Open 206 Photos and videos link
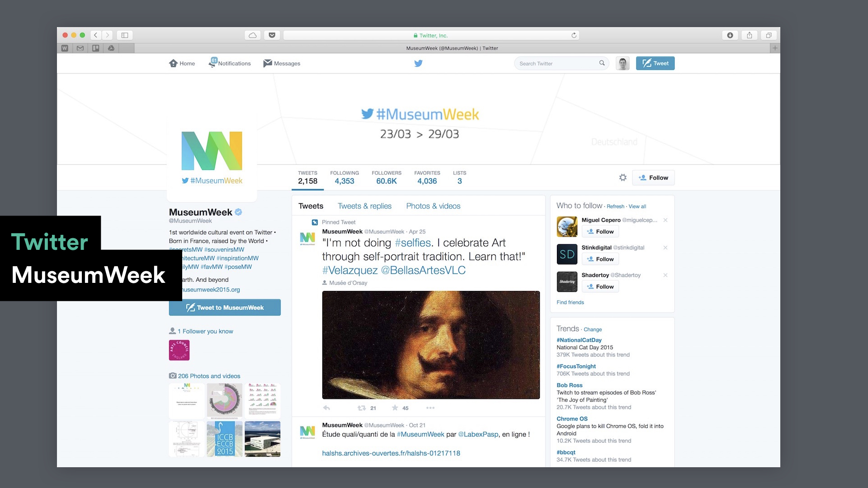The height and width of the screenshot is (488, 868). click(209, 376)
